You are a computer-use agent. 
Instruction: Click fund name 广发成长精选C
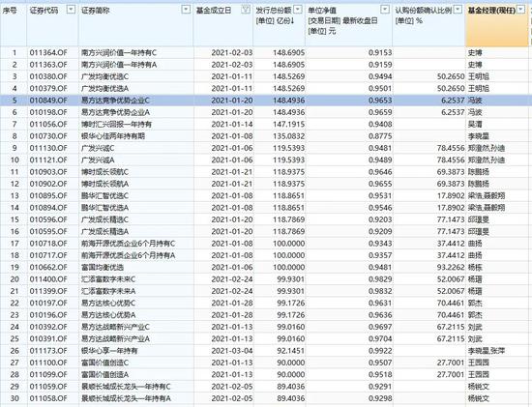pos(104,219)
